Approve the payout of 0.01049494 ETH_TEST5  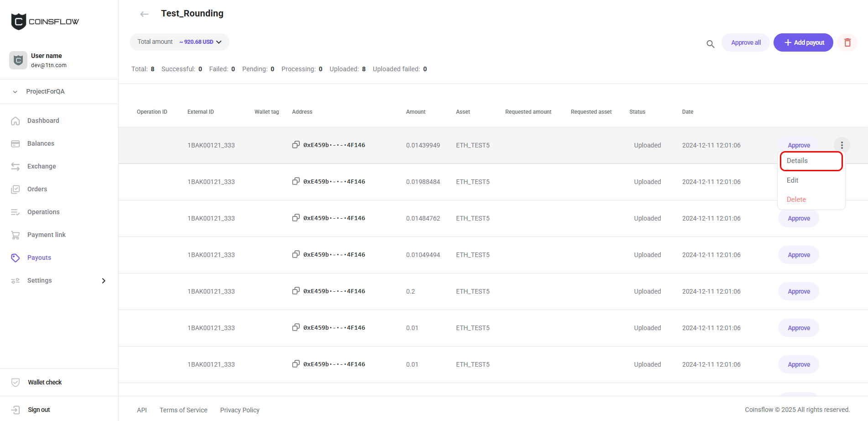click(798, 255)
